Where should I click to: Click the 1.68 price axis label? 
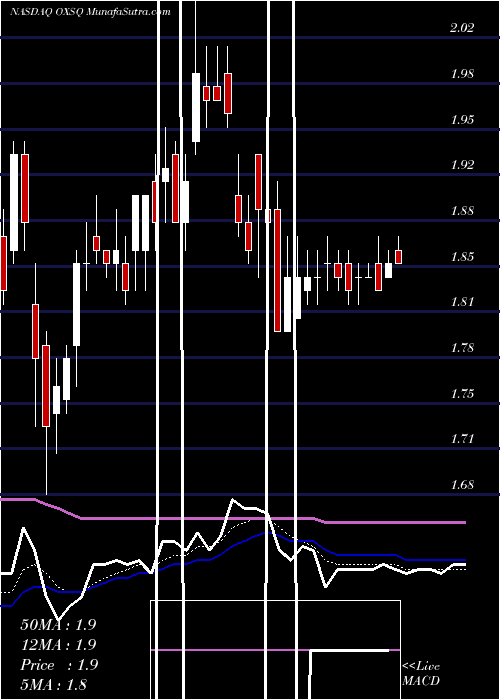point(462,485)
